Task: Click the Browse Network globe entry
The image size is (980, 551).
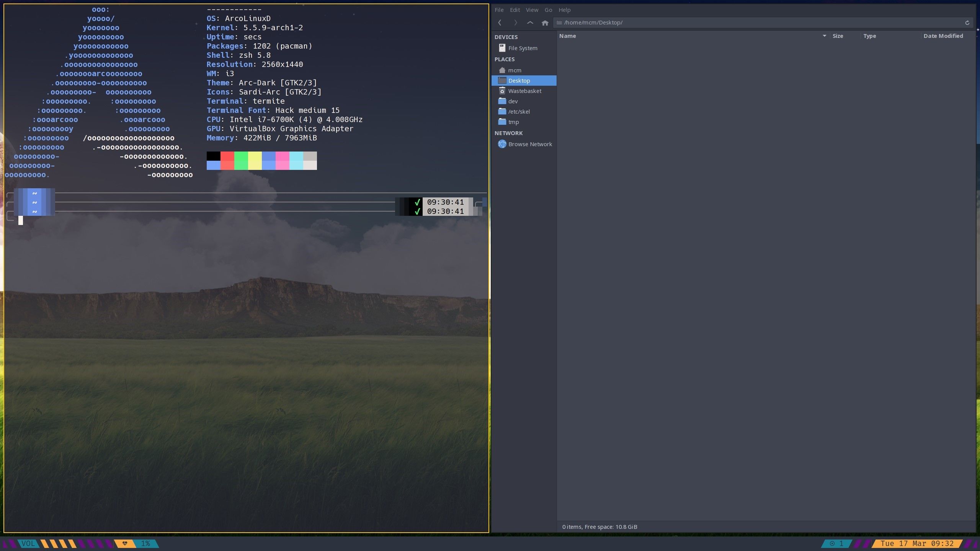Action: pos(530,144)
